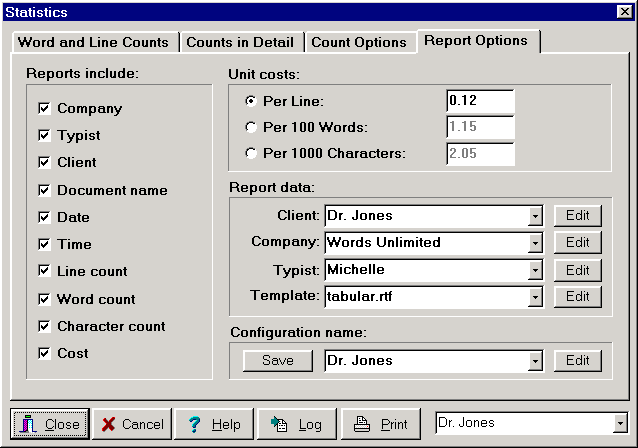Click the Save configuration button
The image size is (638, 448).
(277, 361)
